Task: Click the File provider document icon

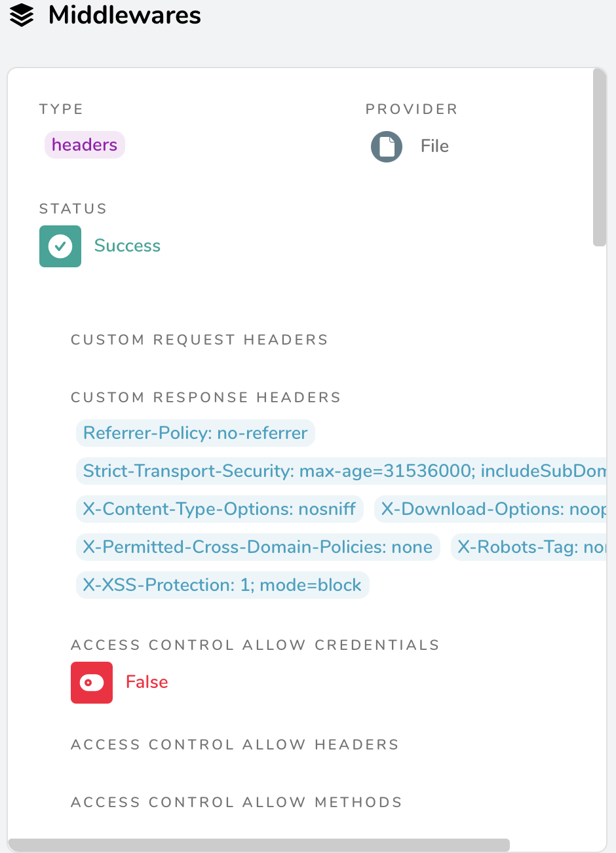Action: (387, 146)
